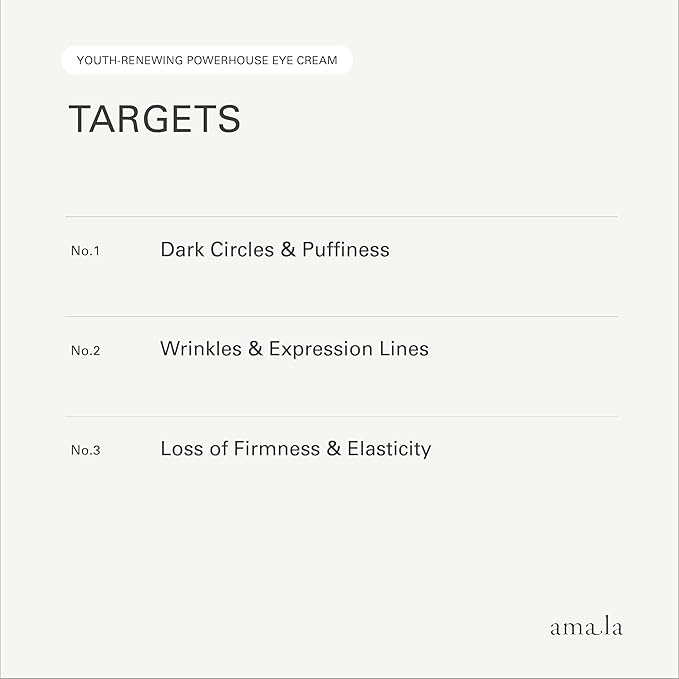
Task: Click the divider line above No.2
Action: pyautogui.click(x=341, y=317)
